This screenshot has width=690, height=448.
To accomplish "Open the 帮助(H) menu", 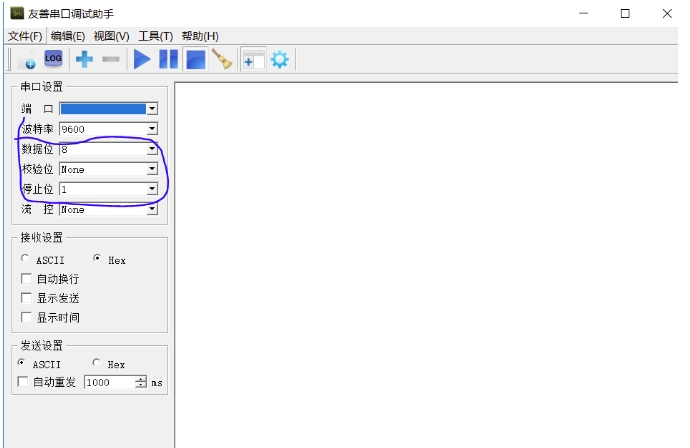I will 200,36.
